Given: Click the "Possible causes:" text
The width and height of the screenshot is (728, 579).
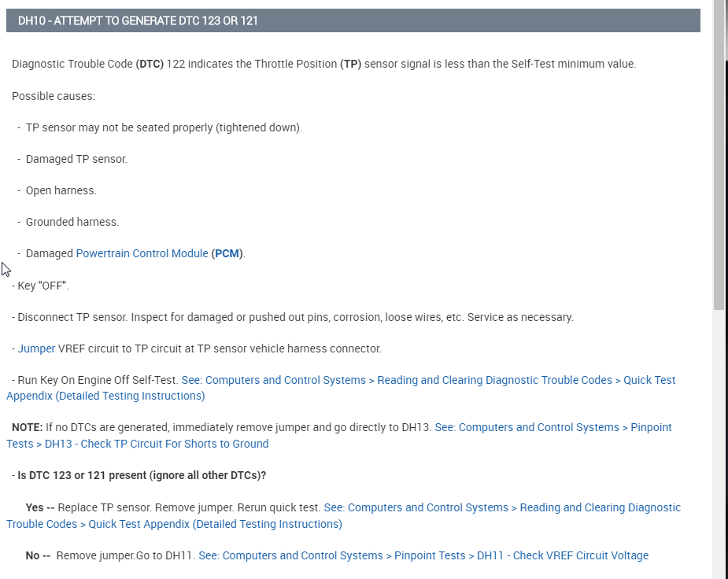Looking at the screenshot, I should 54,96.
